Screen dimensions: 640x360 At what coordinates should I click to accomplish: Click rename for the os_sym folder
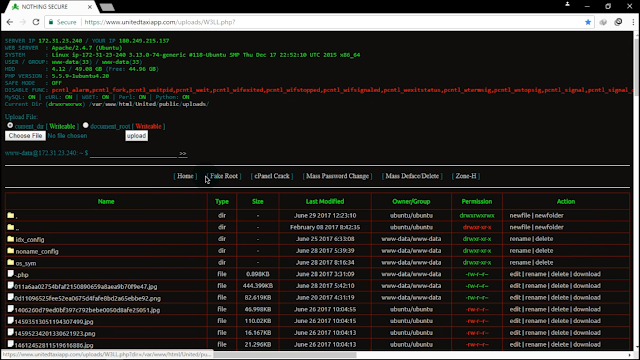pos(520,262)
